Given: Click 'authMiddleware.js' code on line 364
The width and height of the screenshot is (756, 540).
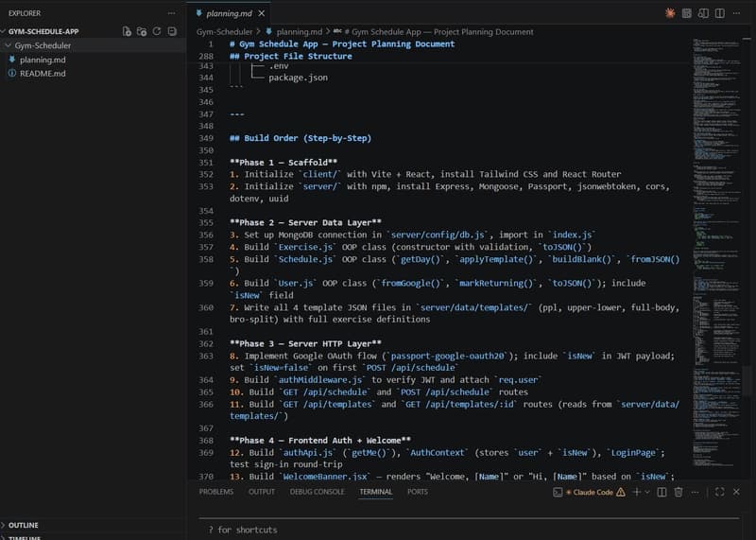Looking at the screenshot, I should coord(321,380).
